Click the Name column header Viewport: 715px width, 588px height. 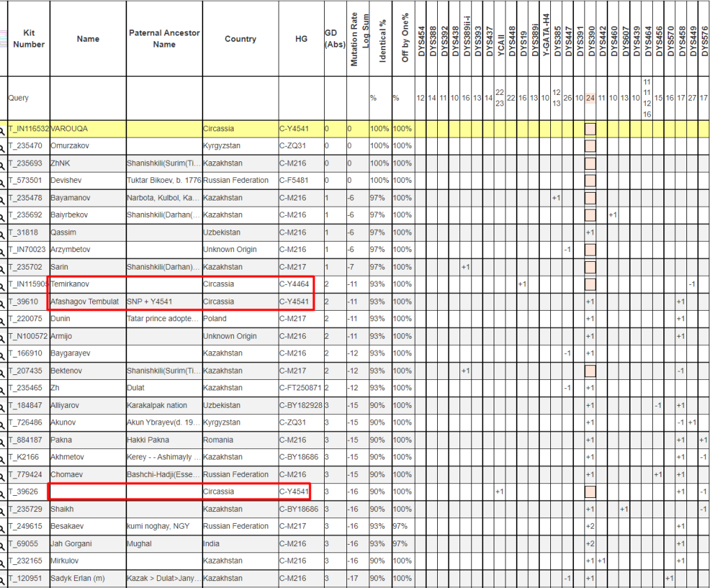tap(88, 39)
